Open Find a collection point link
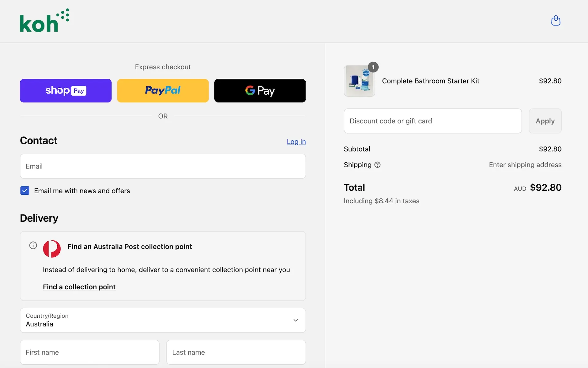Viewport: 588px width, 368px height. 79,287
